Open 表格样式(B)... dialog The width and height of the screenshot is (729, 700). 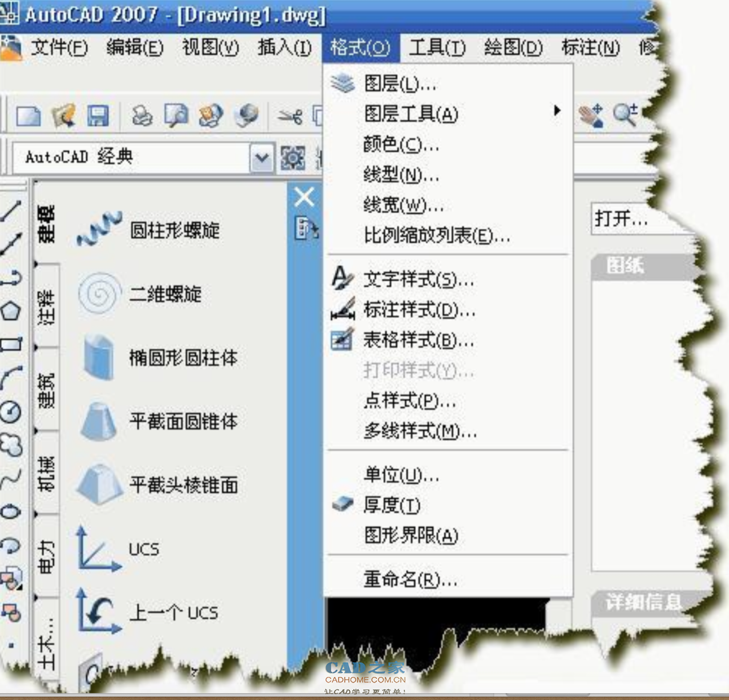(449, 340)
